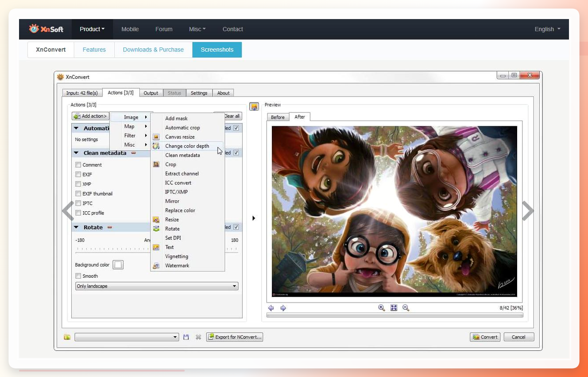Tick the IPTC checkbox
Viewport: 588px width, 377px height.
(78, 203)
